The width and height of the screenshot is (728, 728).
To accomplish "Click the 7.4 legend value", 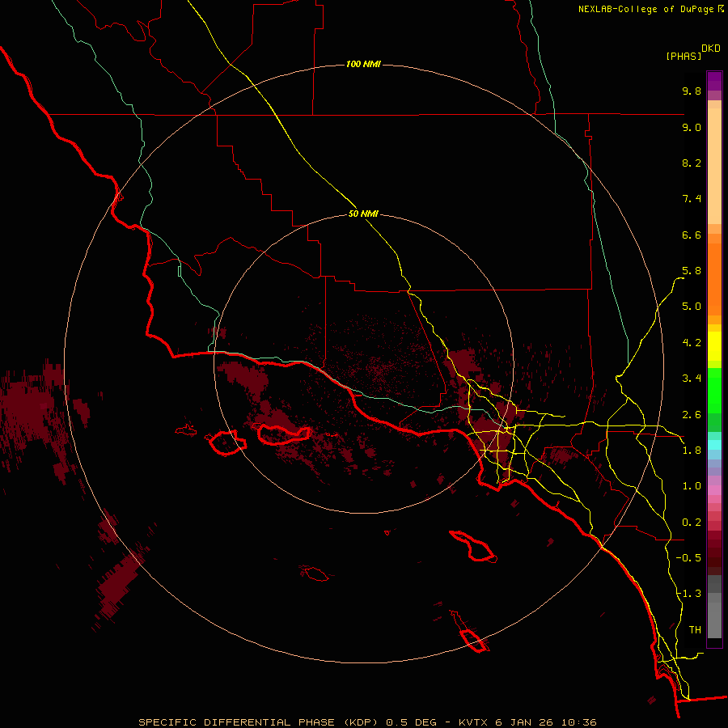I will point(692,199).
